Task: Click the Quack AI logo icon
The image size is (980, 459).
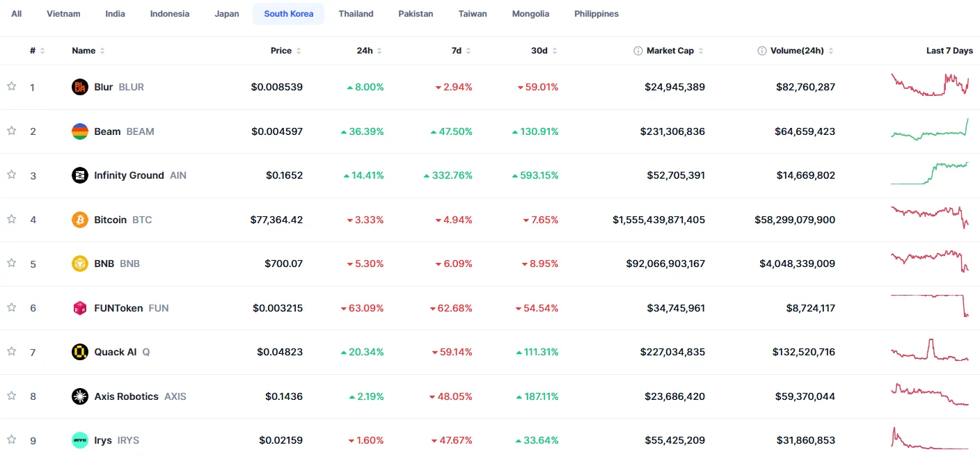Action: tap(80, 352)
